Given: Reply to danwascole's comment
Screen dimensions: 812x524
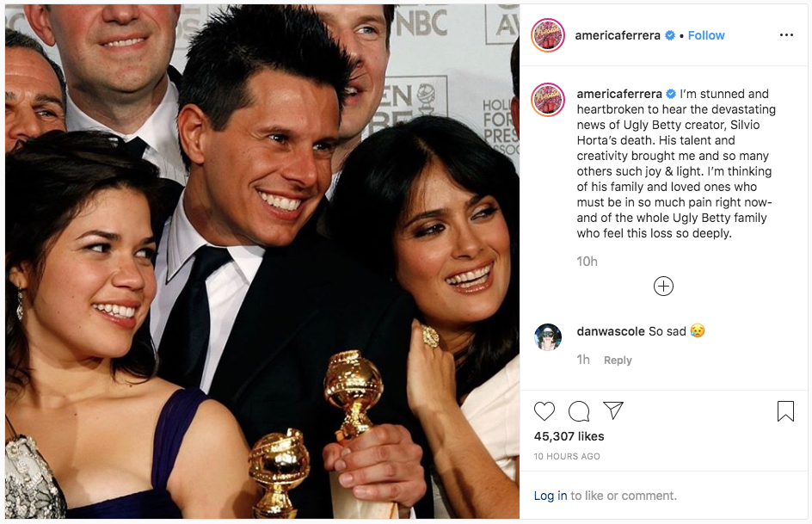Looking at the screenshot, I should [x=618, y=361].
